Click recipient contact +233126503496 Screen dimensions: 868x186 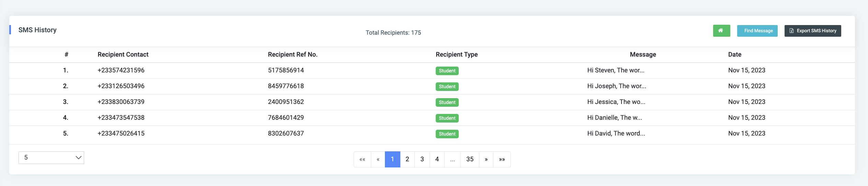[x=121, y=86]
